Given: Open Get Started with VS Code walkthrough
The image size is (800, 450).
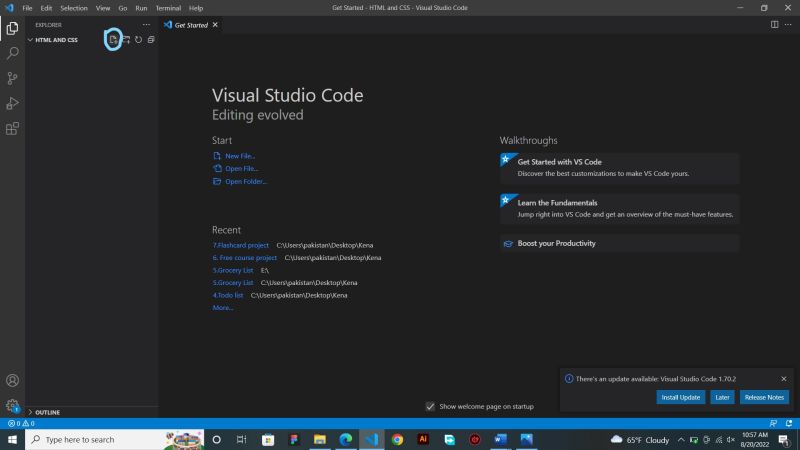Looking at the screenshot, I should [619, 168].
